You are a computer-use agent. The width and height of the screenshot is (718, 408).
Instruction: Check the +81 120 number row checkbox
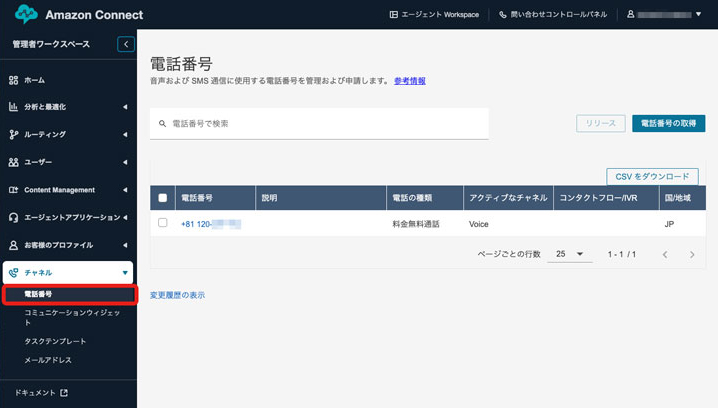(x=163, y=223)
